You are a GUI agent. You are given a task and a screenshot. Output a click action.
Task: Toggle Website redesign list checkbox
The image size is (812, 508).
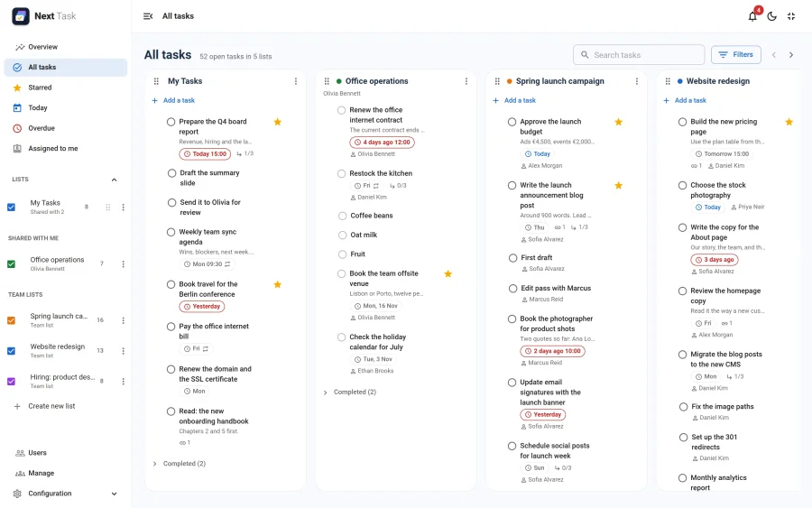pos(11,351)
